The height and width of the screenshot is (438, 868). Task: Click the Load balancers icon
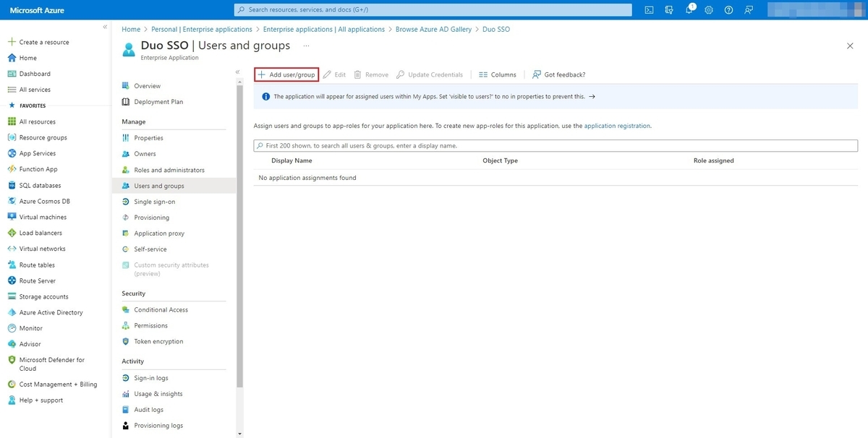coord(12,233)
